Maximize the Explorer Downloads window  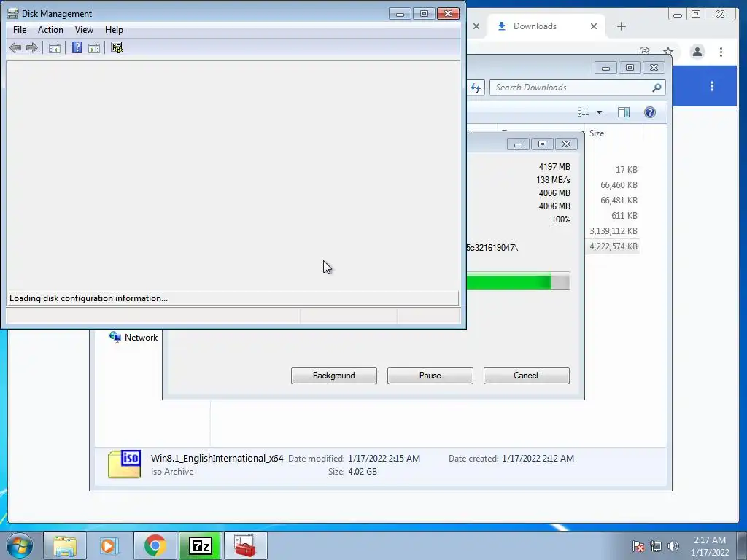tap(630, 68)
